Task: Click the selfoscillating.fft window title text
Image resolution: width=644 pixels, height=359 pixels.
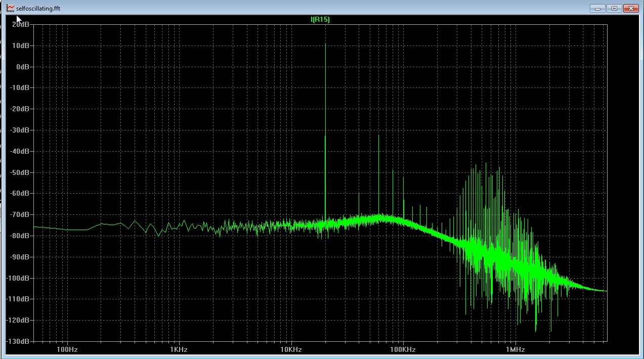Action: [38, 9]
